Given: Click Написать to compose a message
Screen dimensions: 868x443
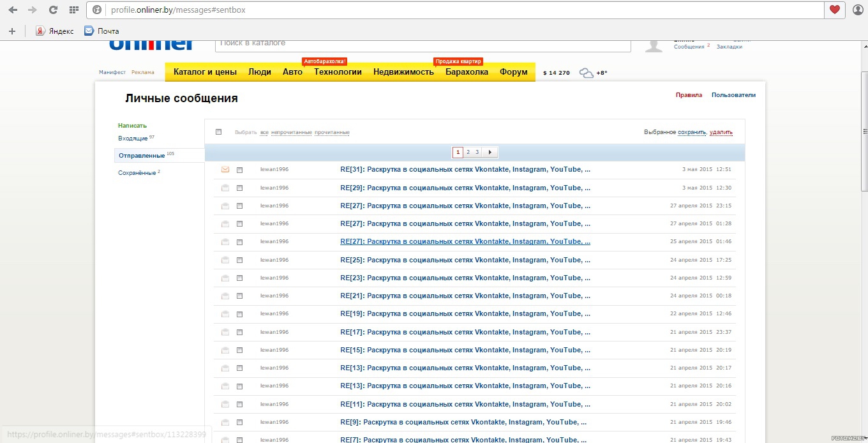Looking at the screenshot, I should (132, 126).
